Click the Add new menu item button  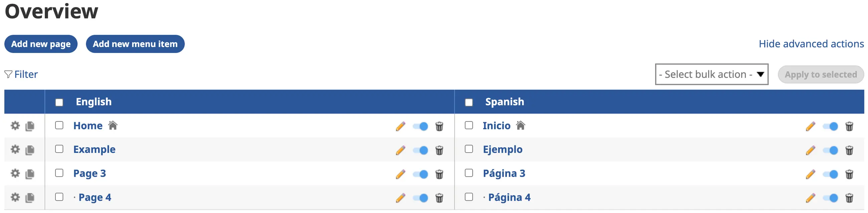tap(135, 44)
